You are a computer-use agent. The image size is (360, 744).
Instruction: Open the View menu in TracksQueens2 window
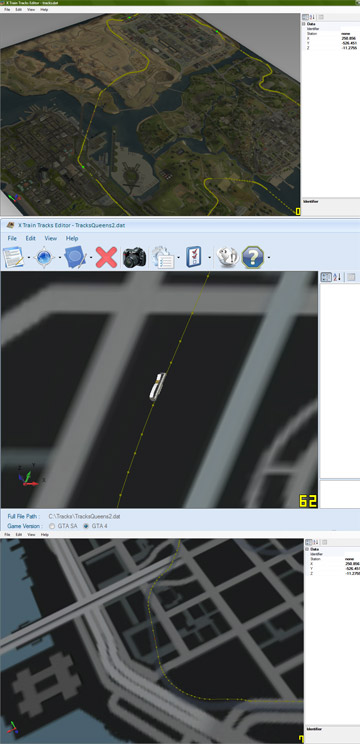(x=51, y=238)
